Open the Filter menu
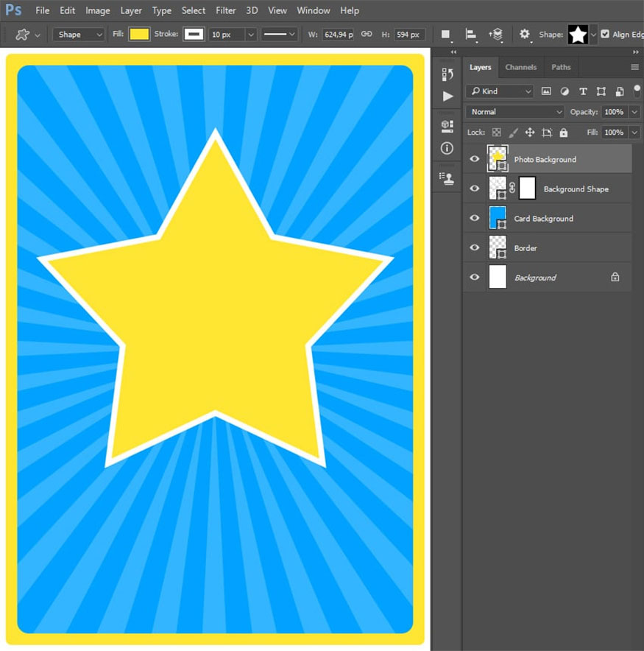Viewport: 644px width, 651px height. (x=226, y=10)
